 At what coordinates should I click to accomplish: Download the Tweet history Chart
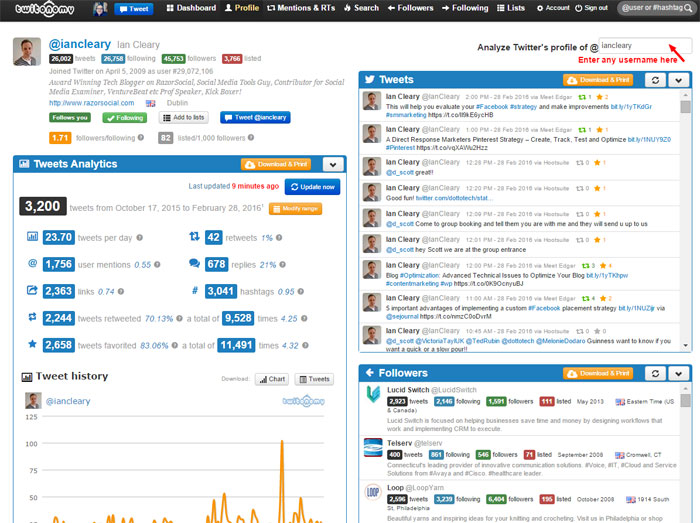click(272, 379)
